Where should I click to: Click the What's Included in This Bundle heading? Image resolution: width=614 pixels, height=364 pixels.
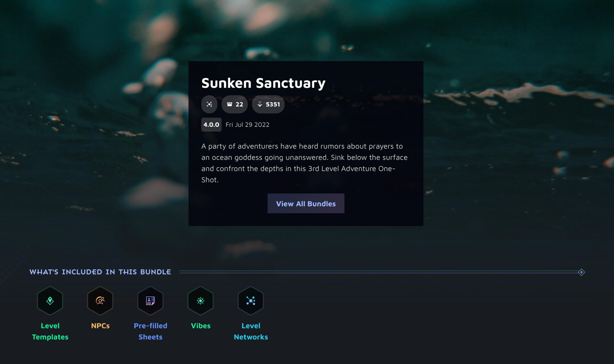pos(100,272)
